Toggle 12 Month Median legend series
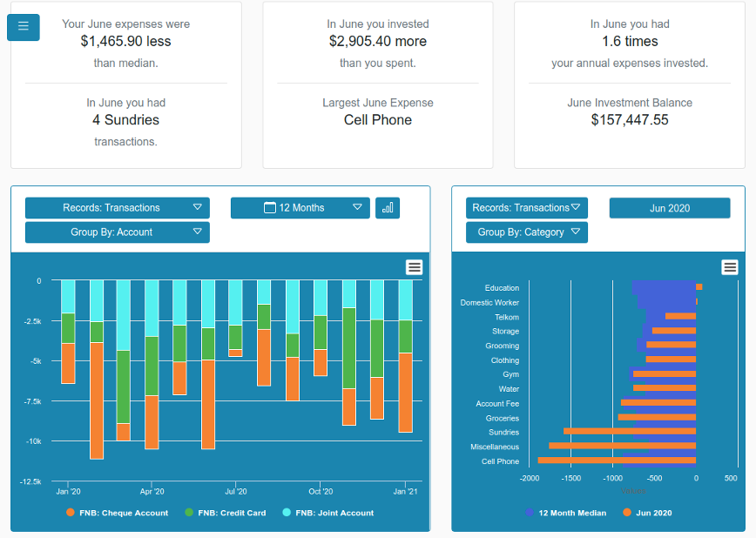The width and height of the screenshot is (756, 538). 566,513
